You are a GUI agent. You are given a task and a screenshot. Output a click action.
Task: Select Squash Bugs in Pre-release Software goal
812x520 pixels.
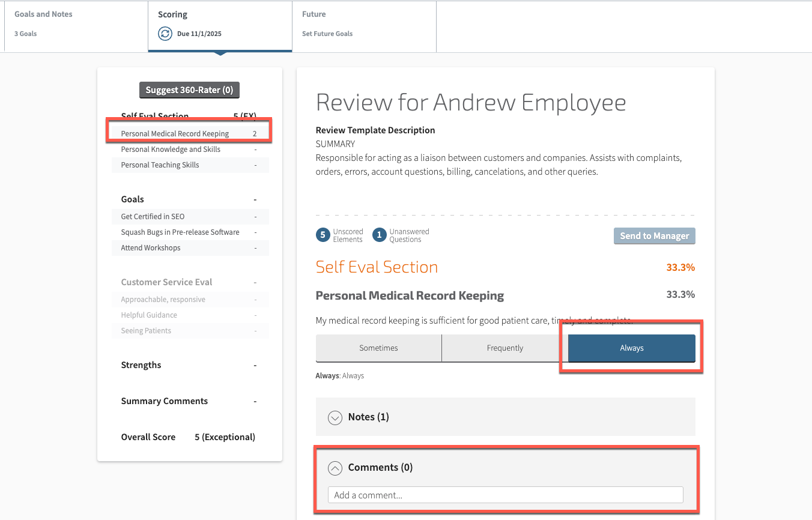coord(190,232)
